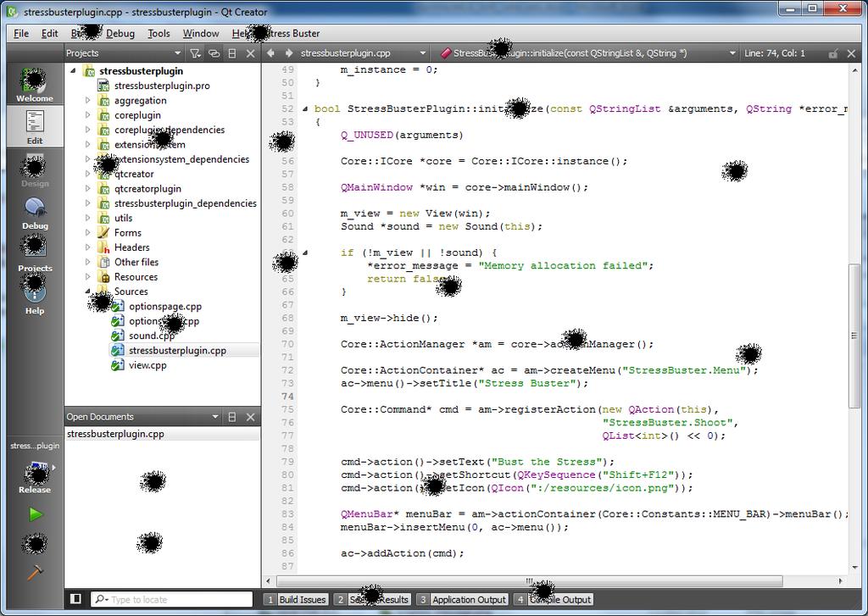Open the Open Documents view selector dropdown

click(214, 417)
